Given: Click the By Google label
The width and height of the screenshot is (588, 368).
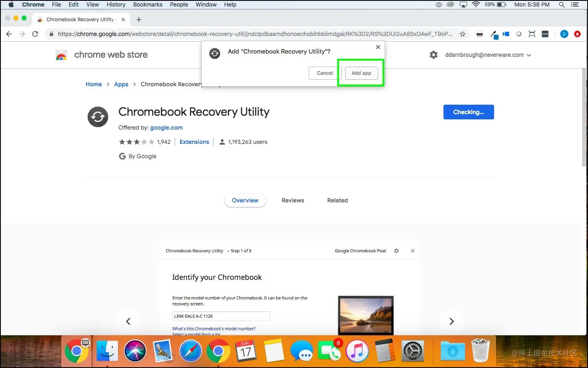Looking at the screenshot, I should coord(138,156).
